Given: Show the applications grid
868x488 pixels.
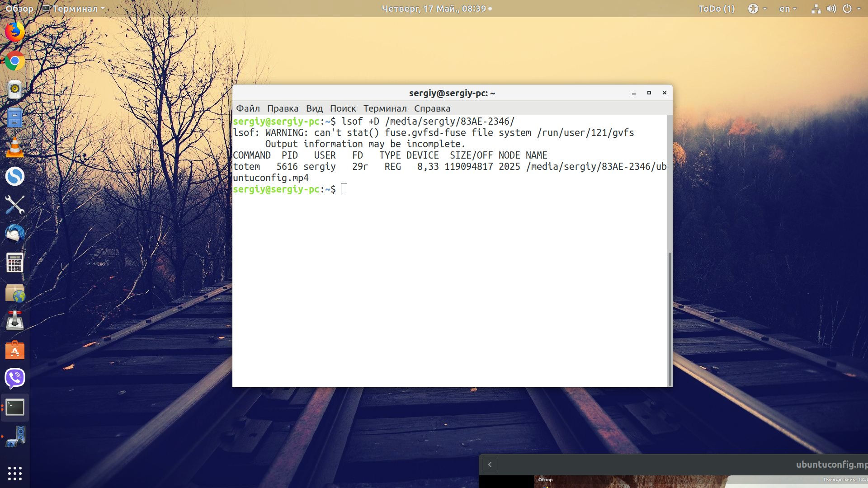Looking at the screenshot, I should tap(15, 473).
